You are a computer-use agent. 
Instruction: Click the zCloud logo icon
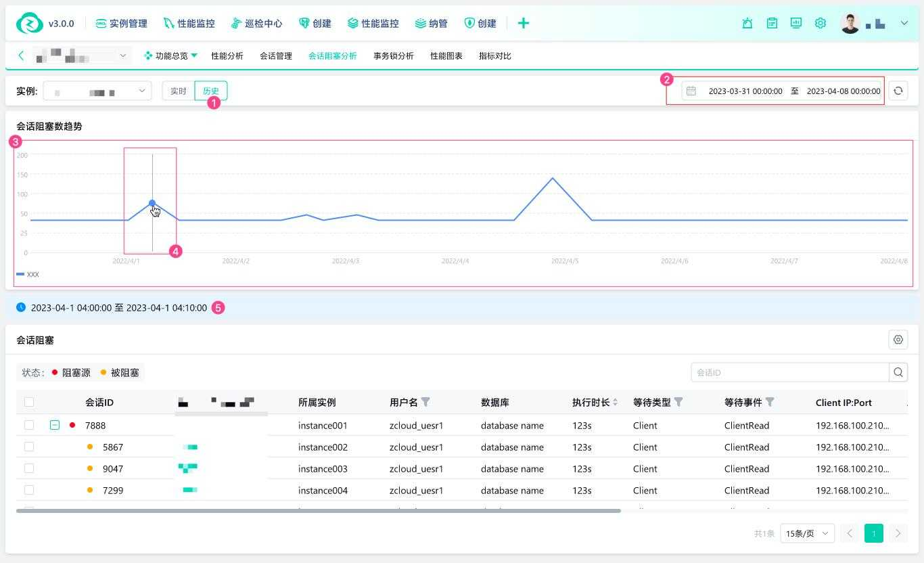coord(29,23)
